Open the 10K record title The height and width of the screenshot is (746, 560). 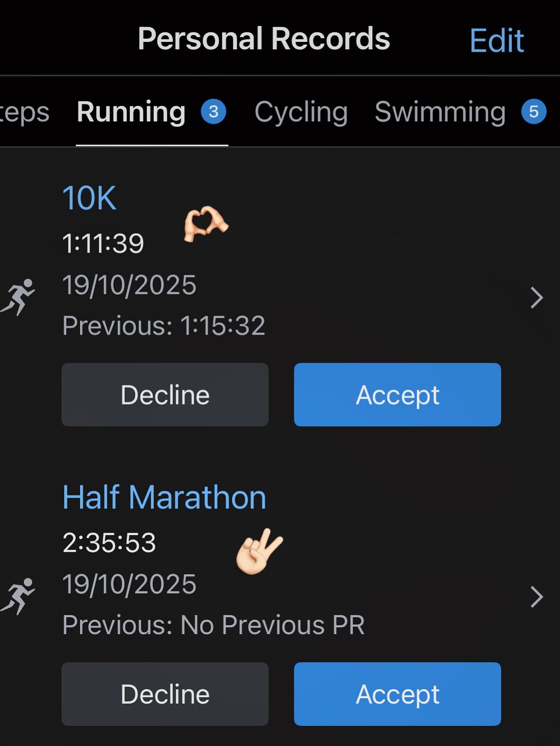click(x=89, y=198)
